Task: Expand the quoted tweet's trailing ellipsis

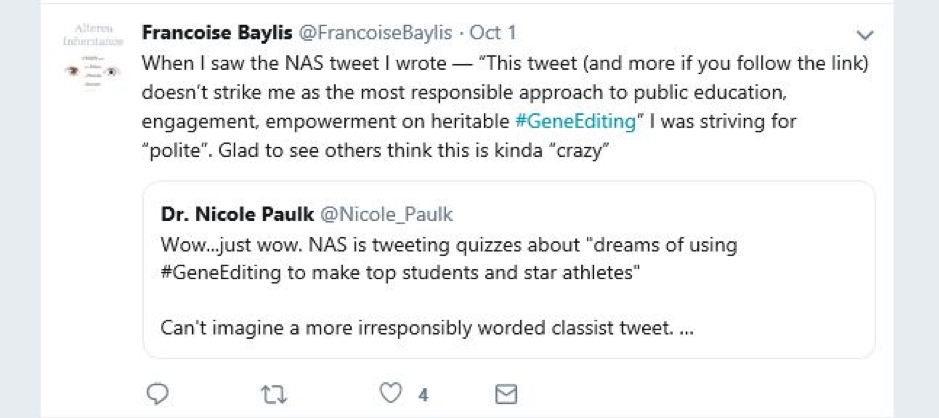Action: (x=686, y=328)
